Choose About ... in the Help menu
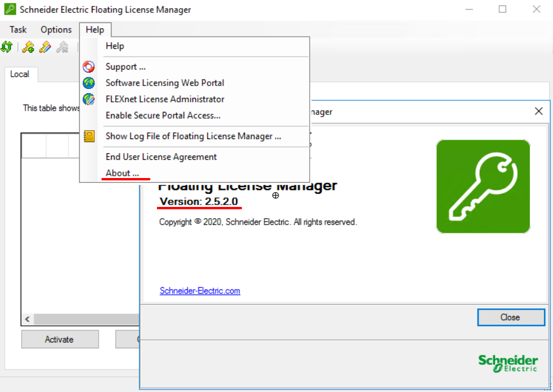 pyautogui.click(x=195, y=173)
